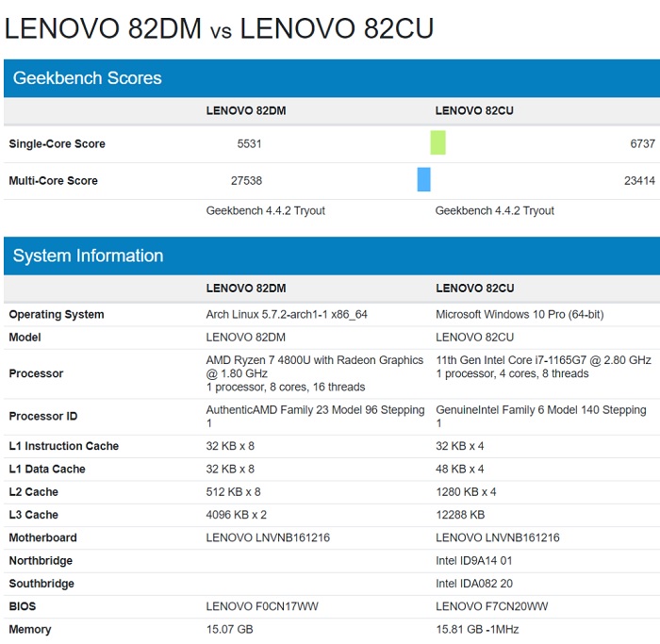Select multi-core score value 23414
The height and width of the screenshot is (644, 660).
pos(640,181)
